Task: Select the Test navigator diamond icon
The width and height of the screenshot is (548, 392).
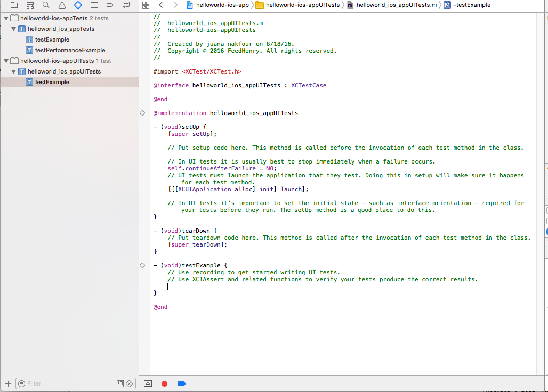Action: pos(78,5)
